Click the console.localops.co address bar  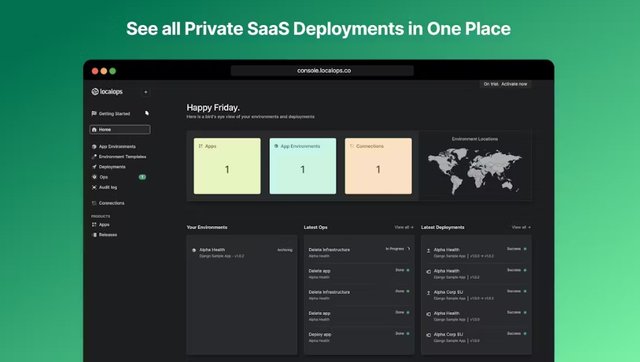[x=322, y=71]
